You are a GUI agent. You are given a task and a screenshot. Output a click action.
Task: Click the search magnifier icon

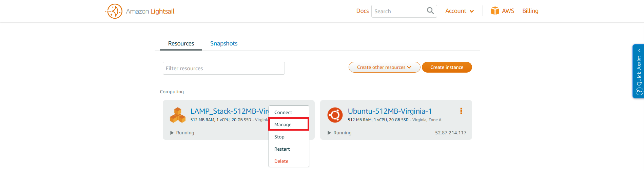pos(430,11)
